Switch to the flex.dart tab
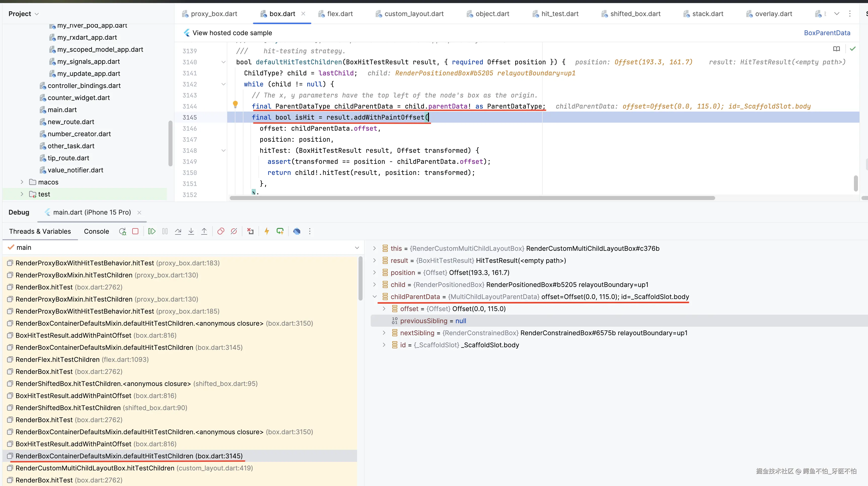This screenshot has height=486, width=868. coord(339,14)
